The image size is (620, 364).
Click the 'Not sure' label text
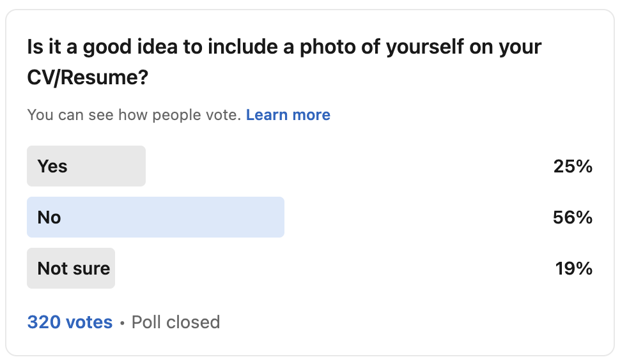coord(74,268)
